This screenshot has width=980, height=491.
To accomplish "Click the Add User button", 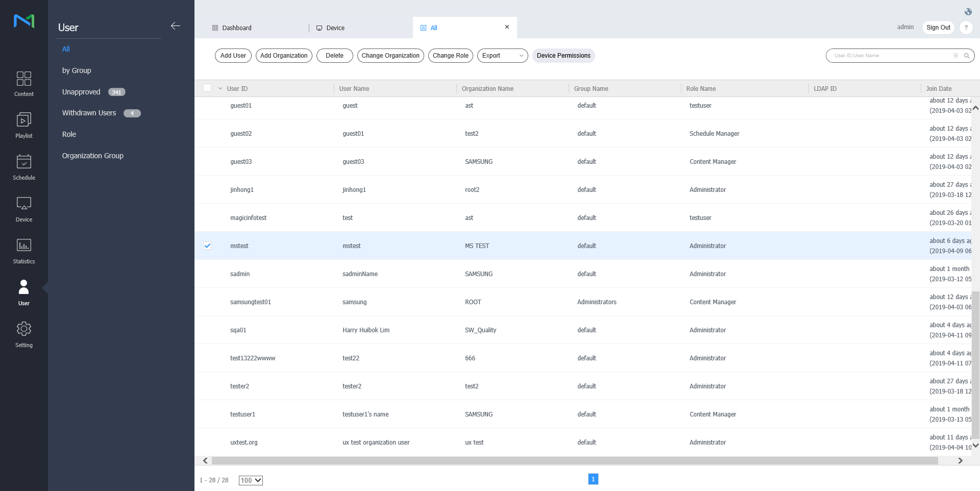I will (233, 56).
